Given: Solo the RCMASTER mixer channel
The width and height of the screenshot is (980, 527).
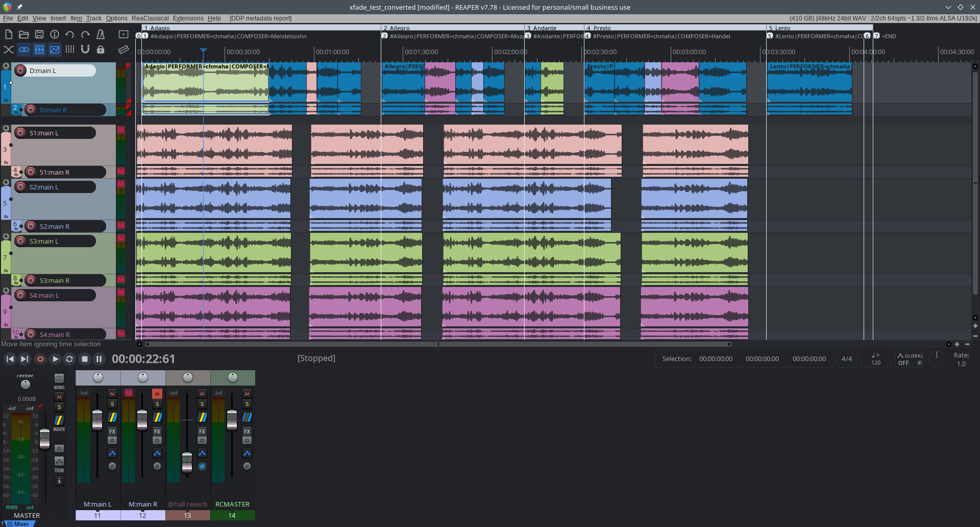Looking at the screenshot, I should [247, 404].
